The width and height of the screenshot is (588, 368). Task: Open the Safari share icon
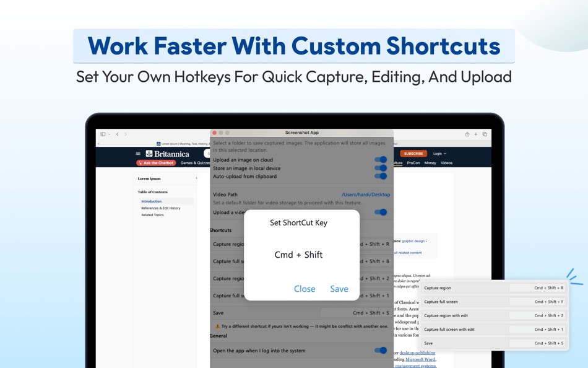click(467, 134)
